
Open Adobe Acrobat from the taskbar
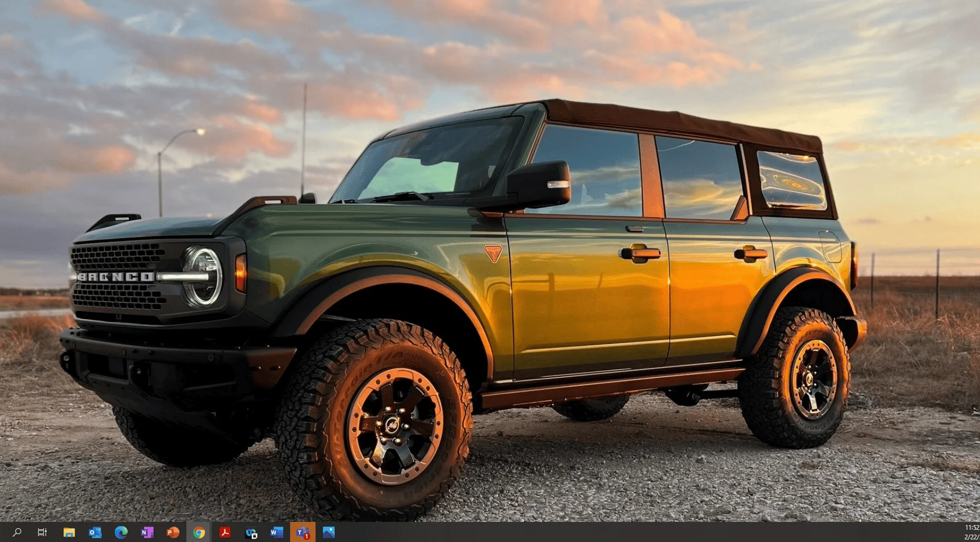(224, 532)
